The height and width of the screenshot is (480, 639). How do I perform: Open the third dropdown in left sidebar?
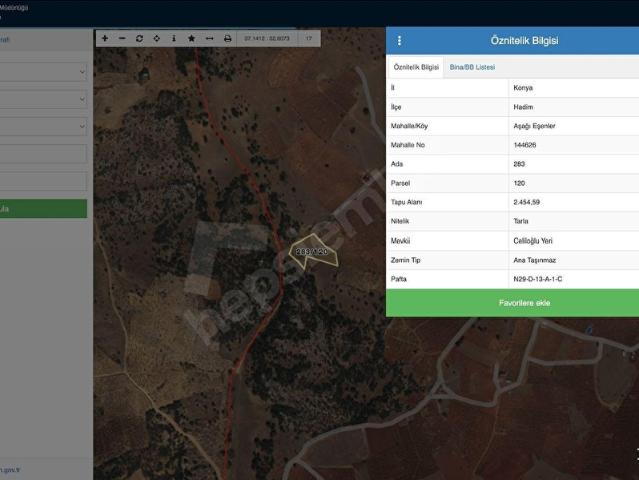(43, 126)
